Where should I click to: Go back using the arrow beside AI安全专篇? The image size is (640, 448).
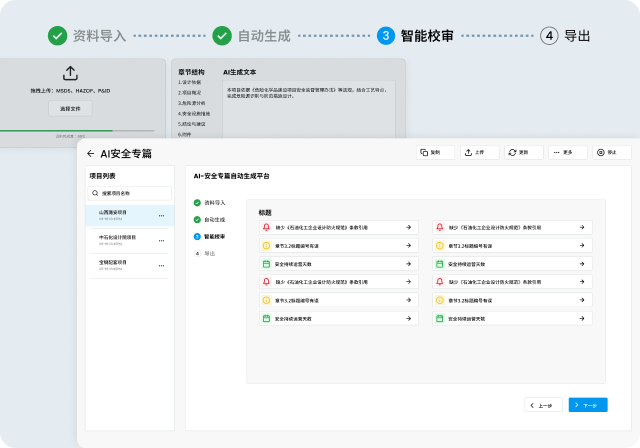coord(91,153)
